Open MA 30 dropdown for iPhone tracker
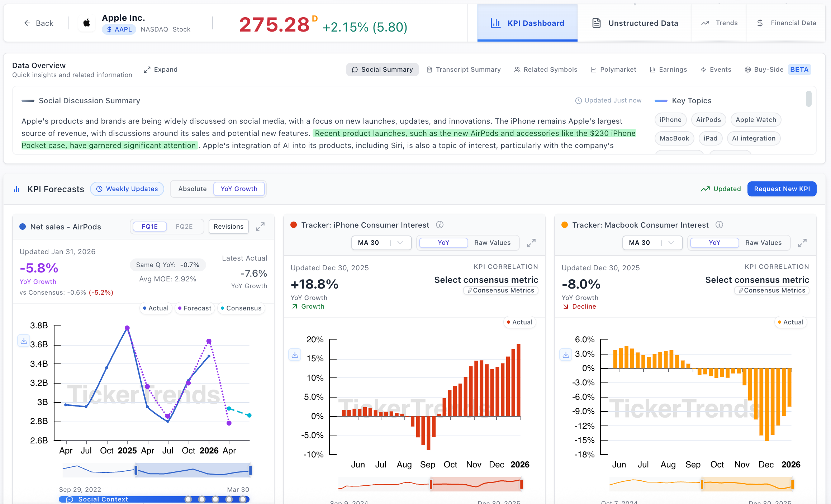This screenshot has width=831, height=504. (x=381, y=243)
